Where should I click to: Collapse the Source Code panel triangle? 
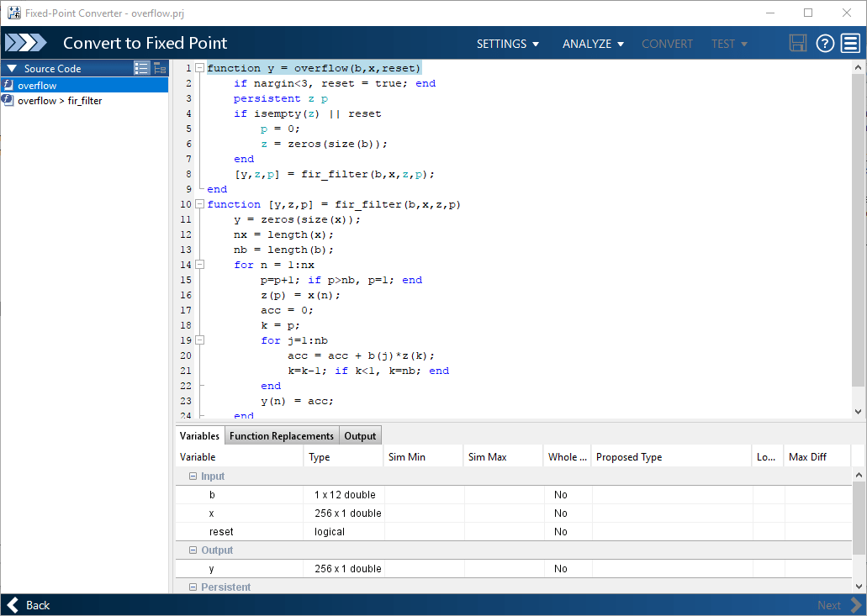click(12, 69)
